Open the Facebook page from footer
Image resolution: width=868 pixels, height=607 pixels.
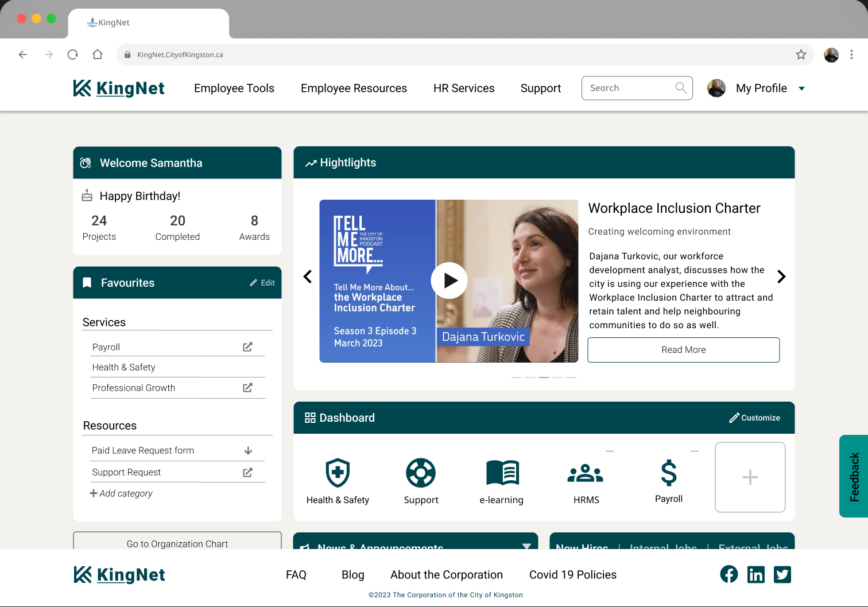(729, 574)
